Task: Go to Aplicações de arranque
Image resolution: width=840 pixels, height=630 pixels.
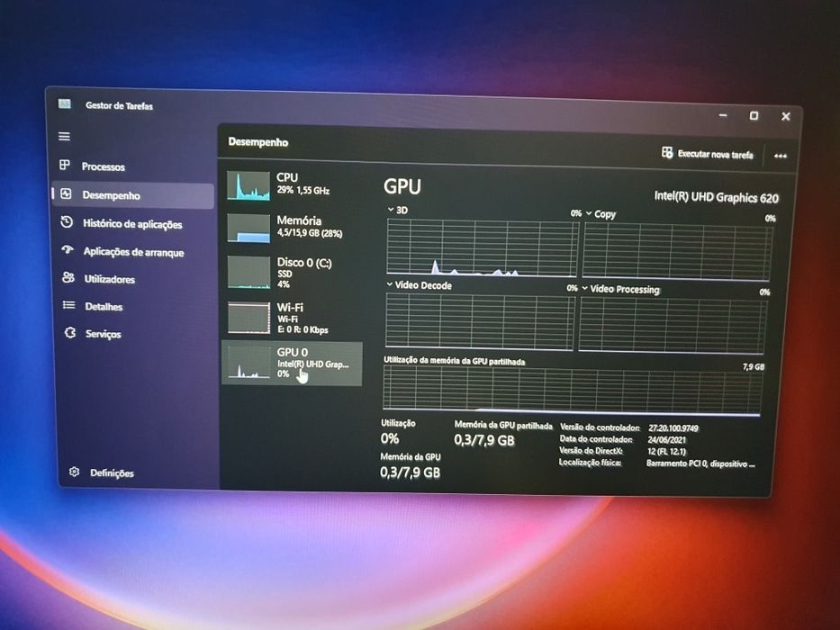Action: [x=133, y=252]
